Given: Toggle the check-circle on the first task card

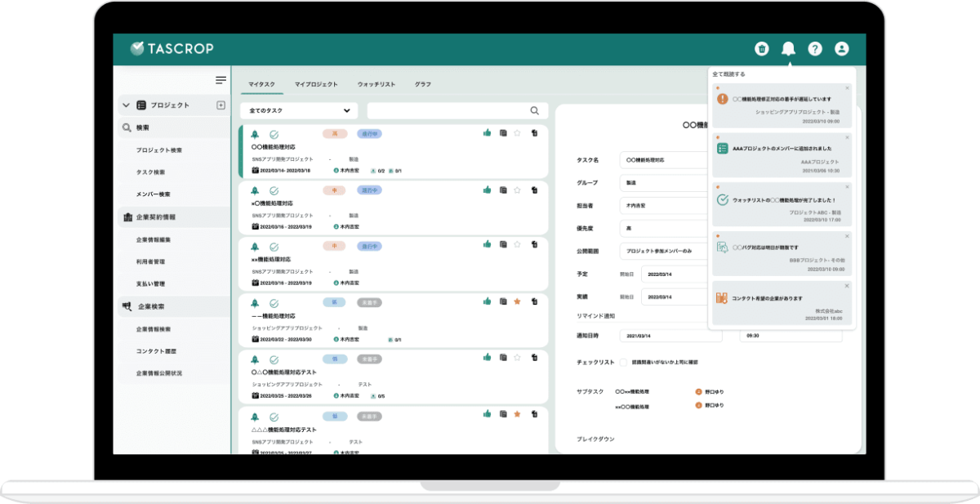Looking at the screenshot, I should [274, 134].
